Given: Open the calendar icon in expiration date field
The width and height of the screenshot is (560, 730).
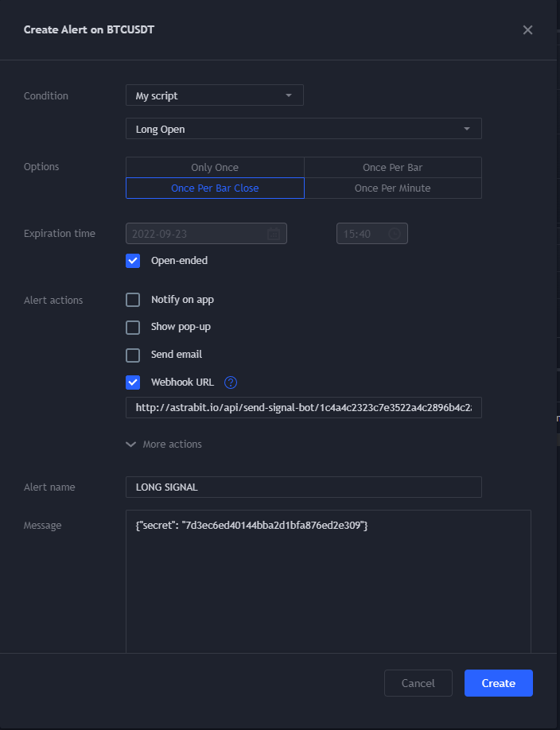Looking at the screenshot, I should point(274,233).
